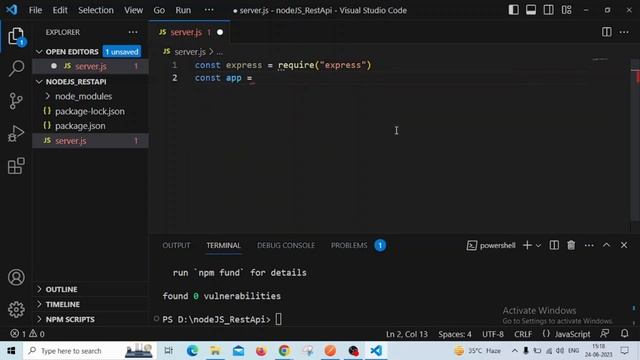Image resolution: width=640 pixels, height=360 pixels.
Task: Open the notifications bell icon
Action: tap(624, 334)
